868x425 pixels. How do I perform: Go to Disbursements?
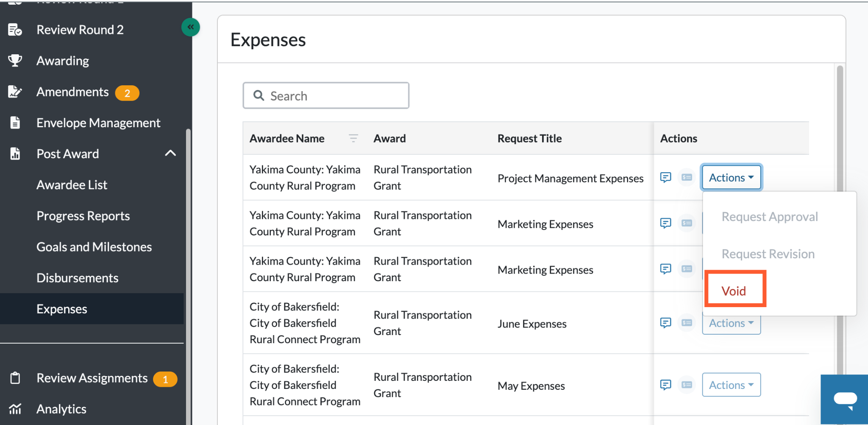tap(78, 278)
